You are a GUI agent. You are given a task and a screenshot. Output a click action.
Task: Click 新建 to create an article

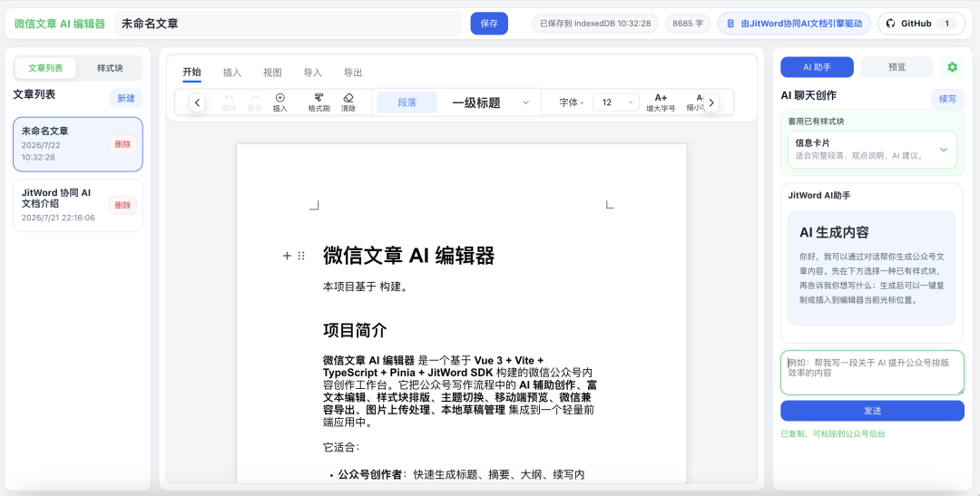[126, 98]
